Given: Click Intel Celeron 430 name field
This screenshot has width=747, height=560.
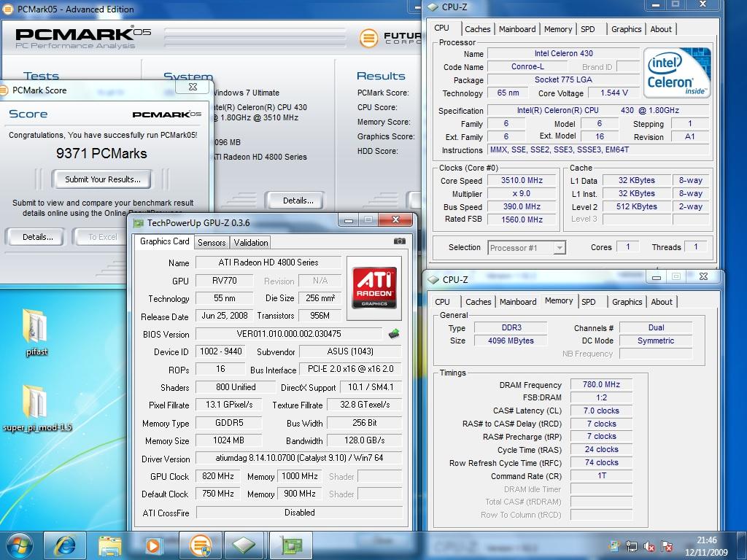Looking at the screenshot, I should [563, 53].
